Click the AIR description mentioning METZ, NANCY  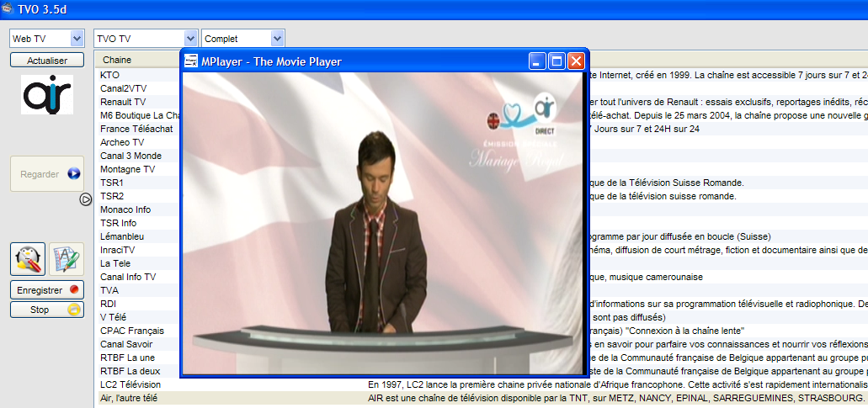[616, 398]
